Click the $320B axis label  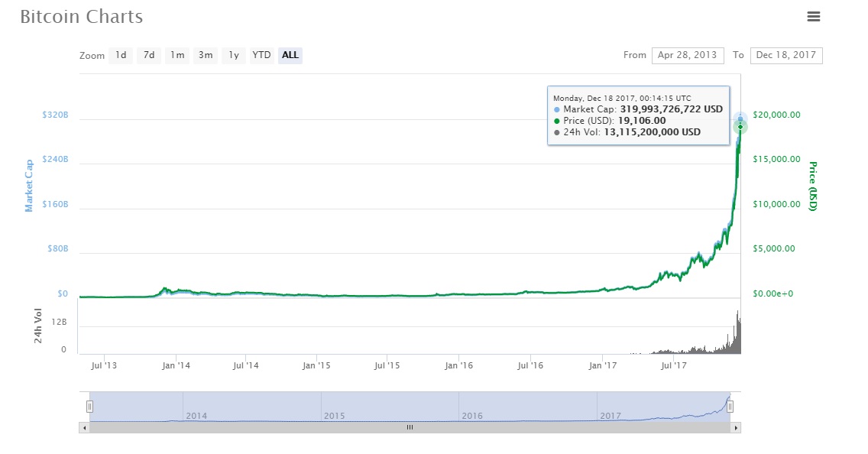pyautogui.click(x=55, y=115)
